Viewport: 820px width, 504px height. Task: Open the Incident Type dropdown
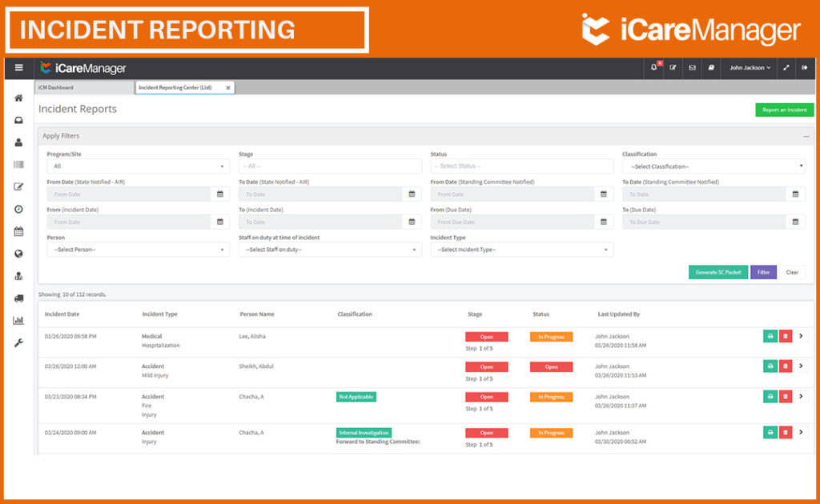pyautogui.click(x=522, y=250)
